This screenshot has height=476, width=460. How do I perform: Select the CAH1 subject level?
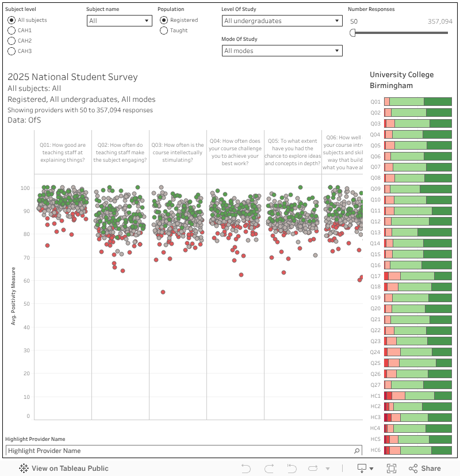pyautogui.click(x=11, y=31)
